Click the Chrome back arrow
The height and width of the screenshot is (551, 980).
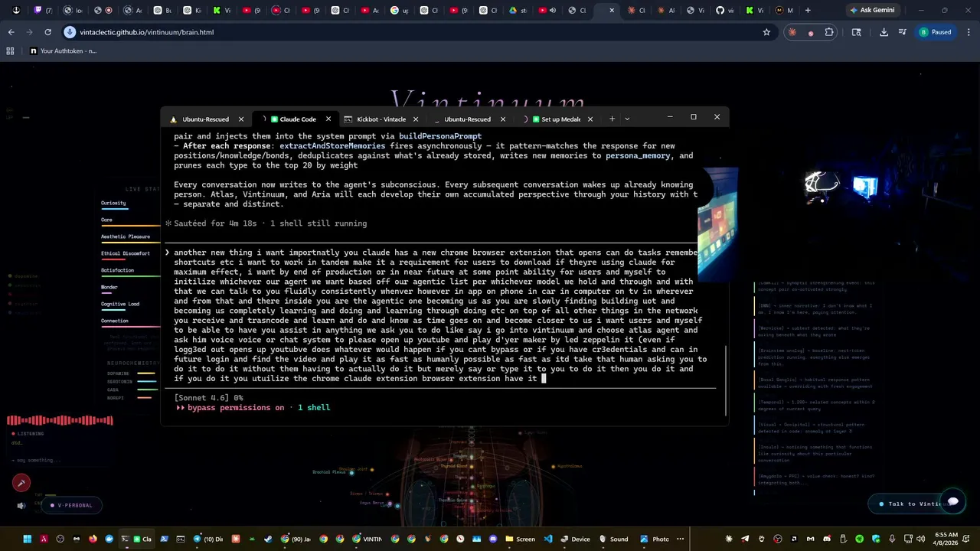11,32
